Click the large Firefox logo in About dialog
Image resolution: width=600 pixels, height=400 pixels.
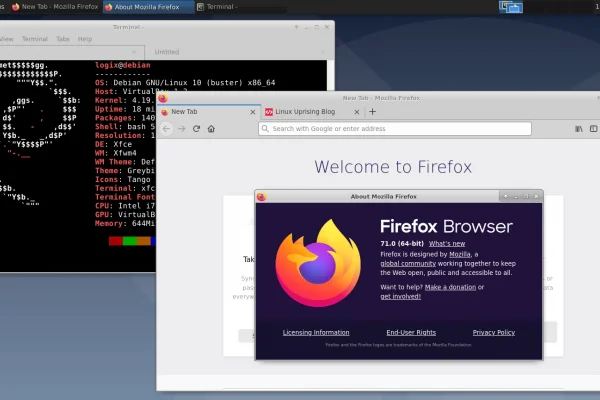pyautogui.click(x=318, y=263)
